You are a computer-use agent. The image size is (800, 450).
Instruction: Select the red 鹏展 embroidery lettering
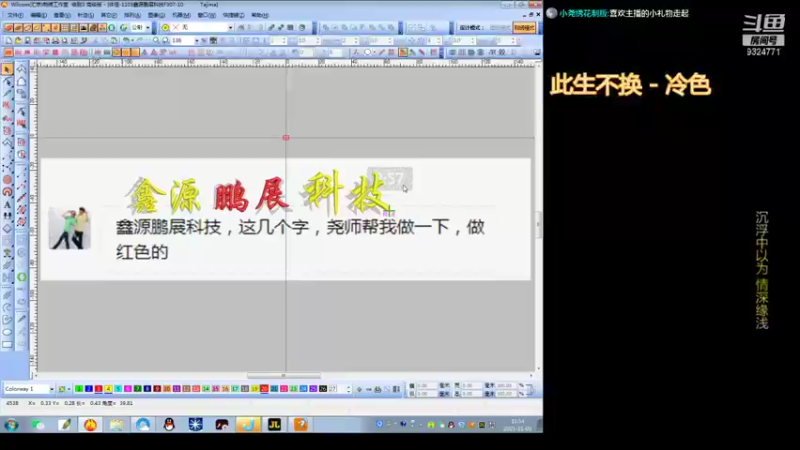(251, 195)
